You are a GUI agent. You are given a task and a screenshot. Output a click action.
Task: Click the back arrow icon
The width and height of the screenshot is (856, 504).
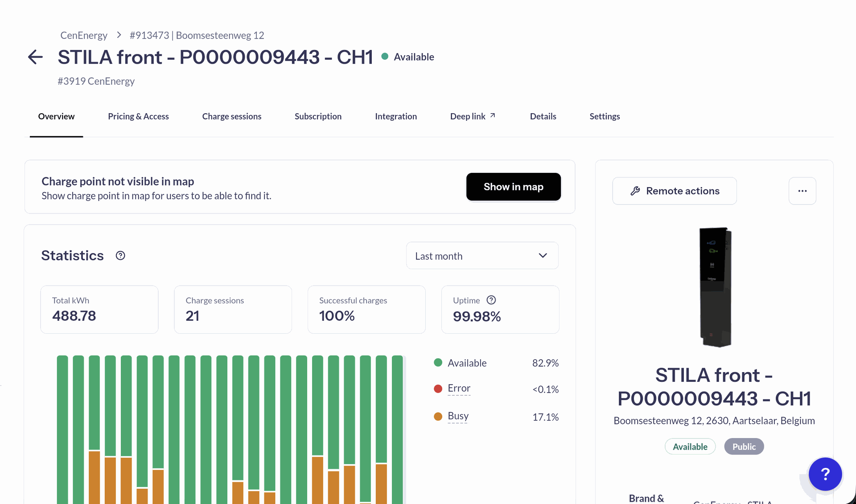coord(35,57)
